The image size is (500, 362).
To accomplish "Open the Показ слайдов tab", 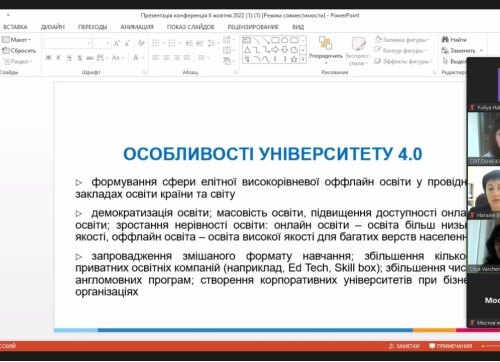I will point(190,27).
